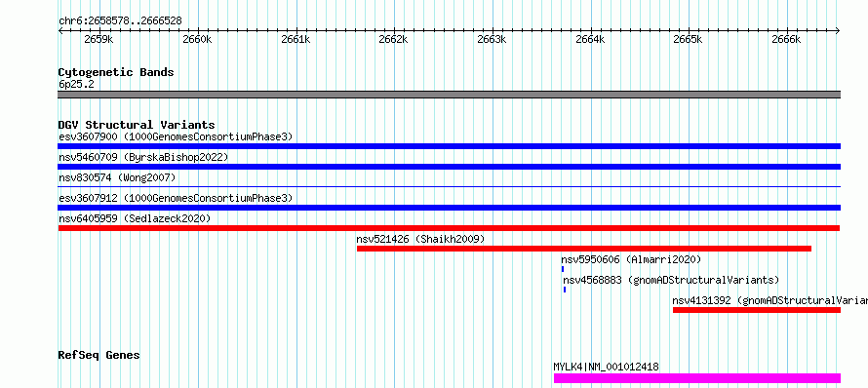Click the thin nsv830574 Wong2007 variant line

click(x=449, y=187)
